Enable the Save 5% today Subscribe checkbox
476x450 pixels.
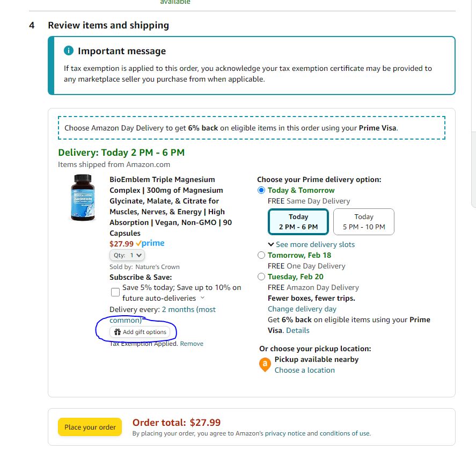coord(115,292)
